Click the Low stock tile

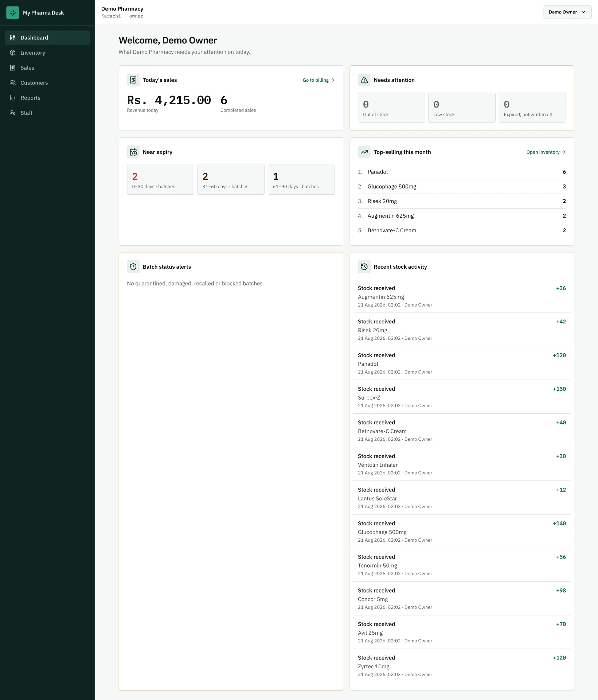point(462,108)
